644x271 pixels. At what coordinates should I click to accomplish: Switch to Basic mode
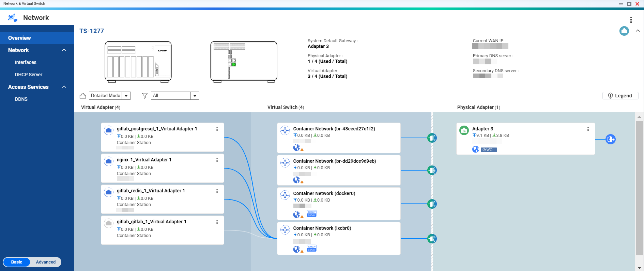(x=17, y=262)
